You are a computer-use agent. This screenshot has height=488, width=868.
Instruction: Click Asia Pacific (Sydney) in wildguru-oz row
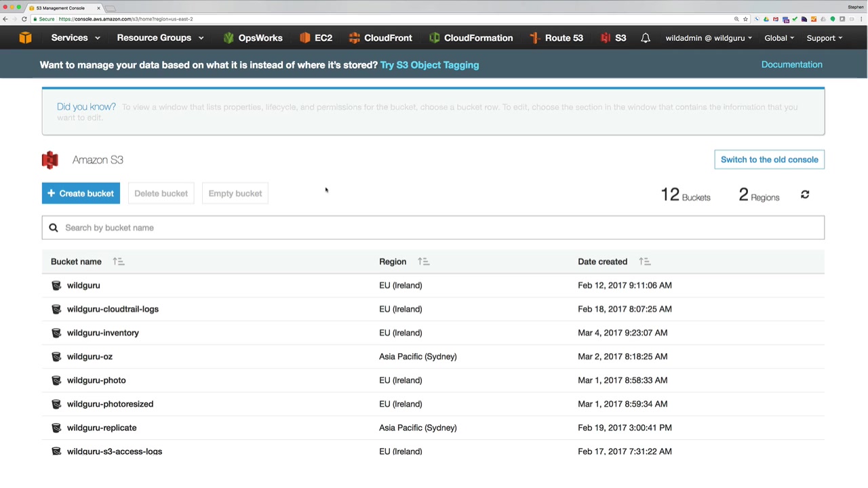(418, 357)
